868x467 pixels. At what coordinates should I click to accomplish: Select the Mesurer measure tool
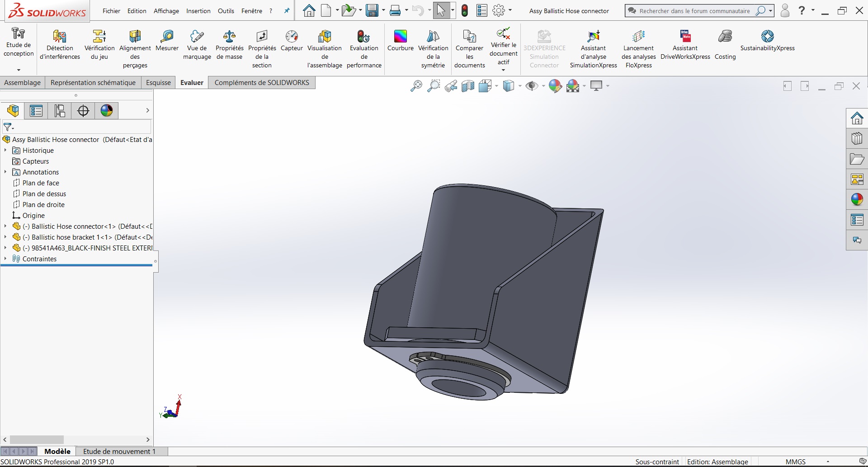pos(167,40)
